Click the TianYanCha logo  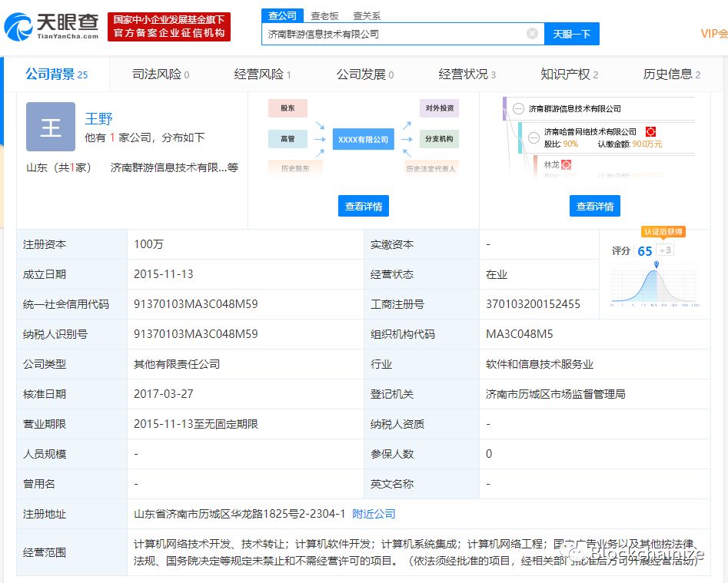(52, 26)
